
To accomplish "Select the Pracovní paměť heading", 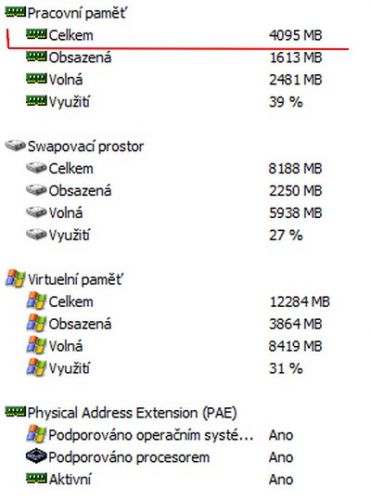I will pyautogui.click(x=77, y=13).
